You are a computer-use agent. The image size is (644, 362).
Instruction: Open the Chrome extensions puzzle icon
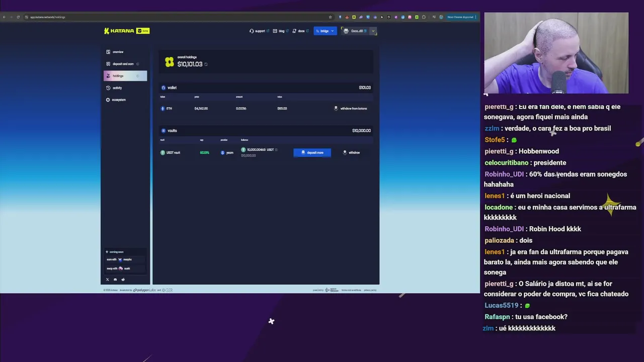(x=424, y=17)
